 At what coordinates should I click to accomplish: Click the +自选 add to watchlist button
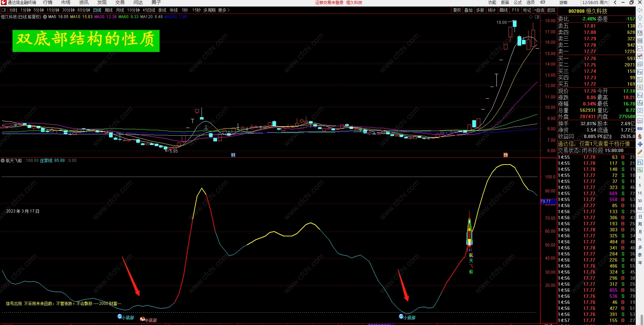(539, 10)
